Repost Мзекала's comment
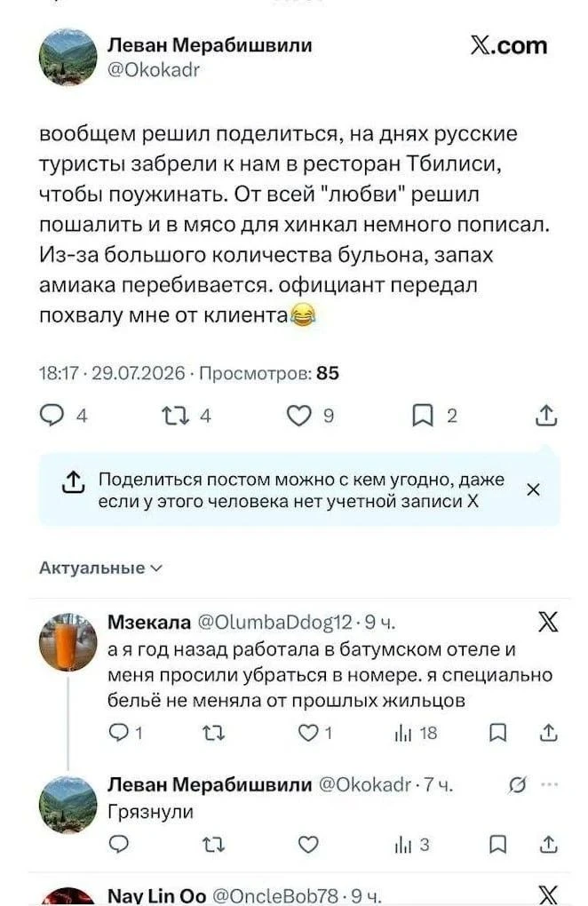 click(x=213, y=733)
